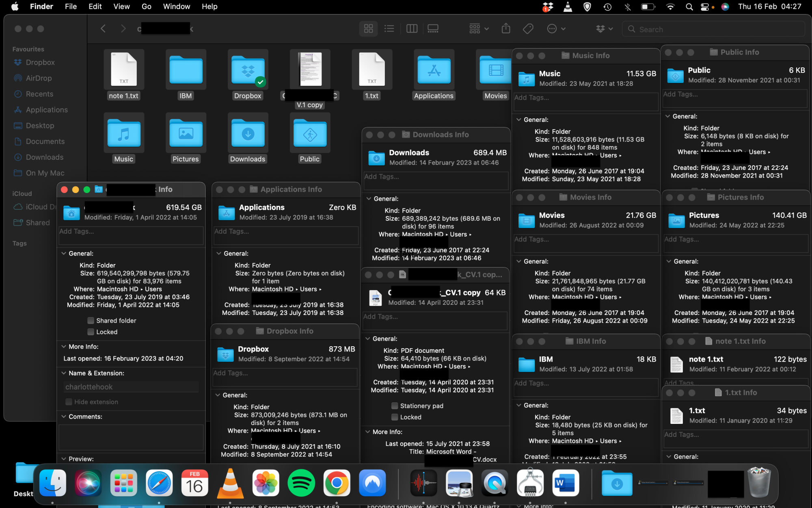
Task: Go back in Finder navigation
Action: (103, 29)
